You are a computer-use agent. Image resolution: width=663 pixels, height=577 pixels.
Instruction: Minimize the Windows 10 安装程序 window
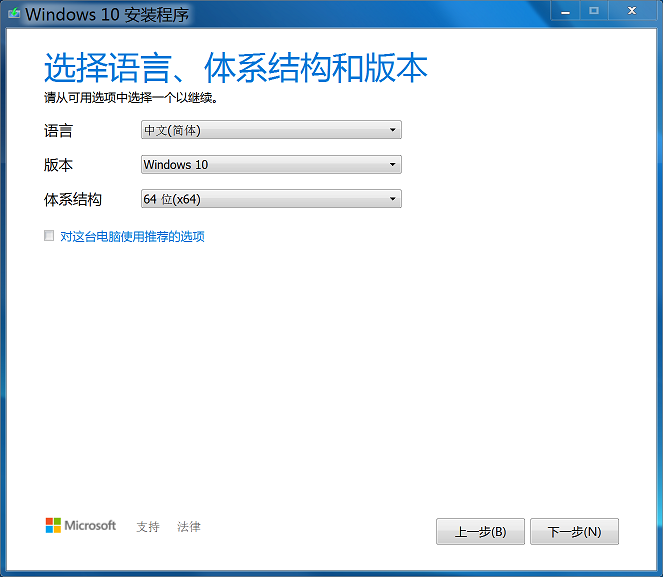pos(565,11)
